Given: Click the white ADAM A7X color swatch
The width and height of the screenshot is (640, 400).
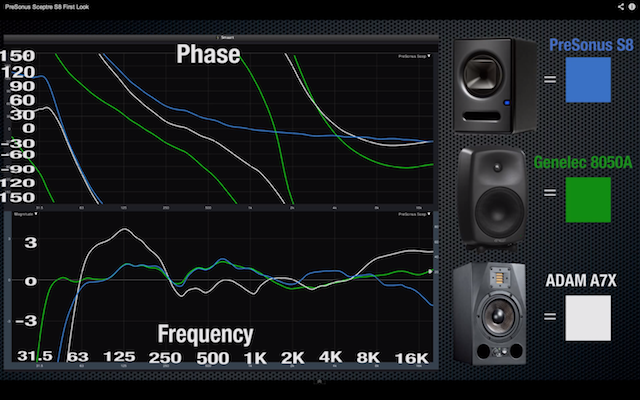Looking at the screenshot, I should pos(588,318).
